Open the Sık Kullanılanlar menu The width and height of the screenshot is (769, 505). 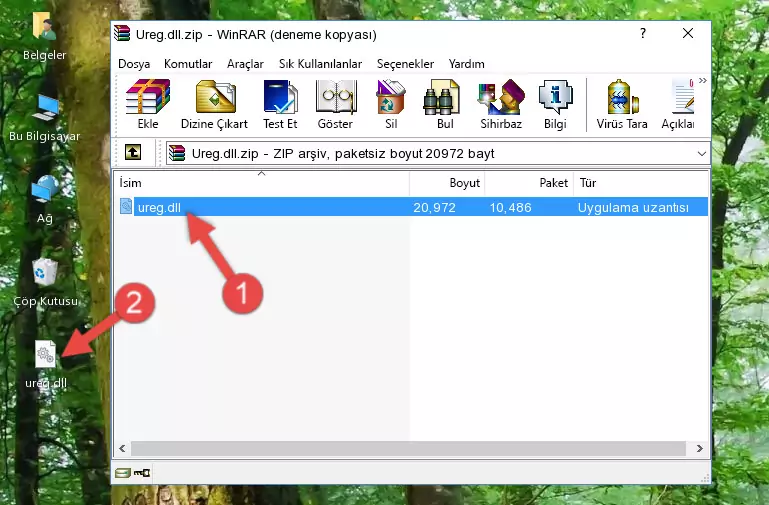(320, 64)
